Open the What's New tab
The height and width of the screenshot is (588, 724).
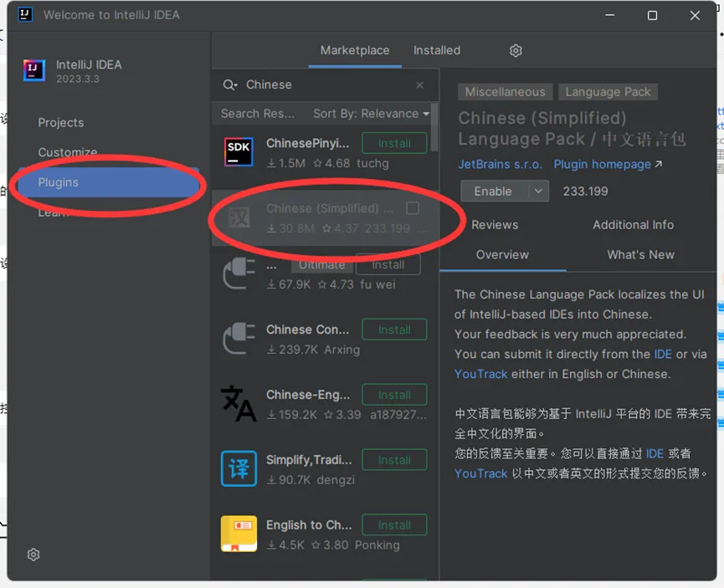(640, 255)
